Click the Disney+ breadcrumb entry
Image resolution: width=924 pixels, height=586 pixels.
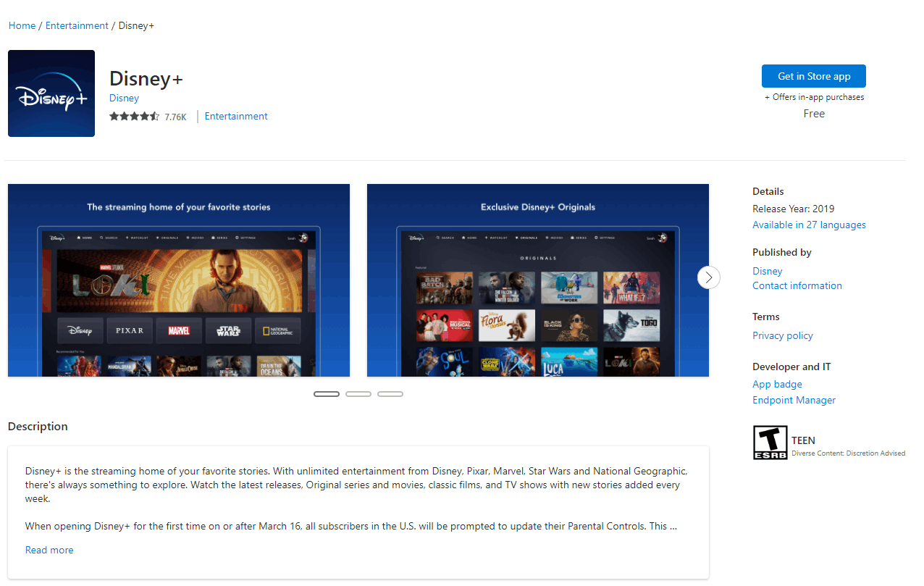(135, 25)
